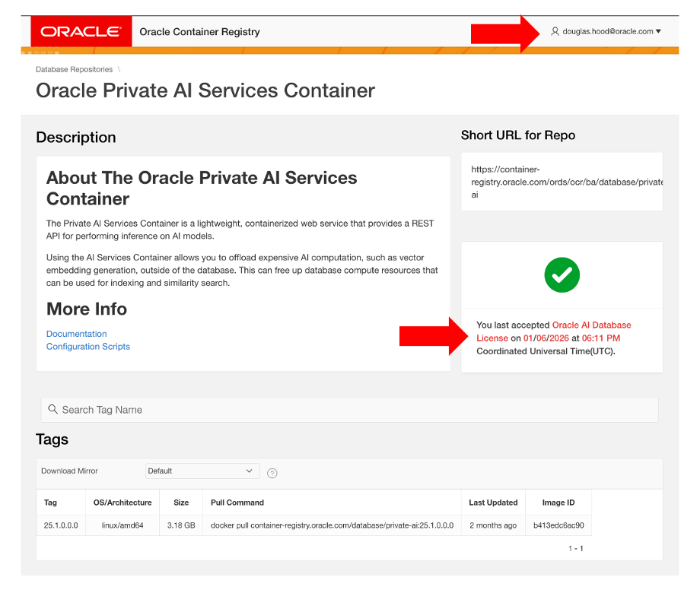
Task: Click the OS/Architecture column header
Action: pyautogui.click(x=123, y=503)
